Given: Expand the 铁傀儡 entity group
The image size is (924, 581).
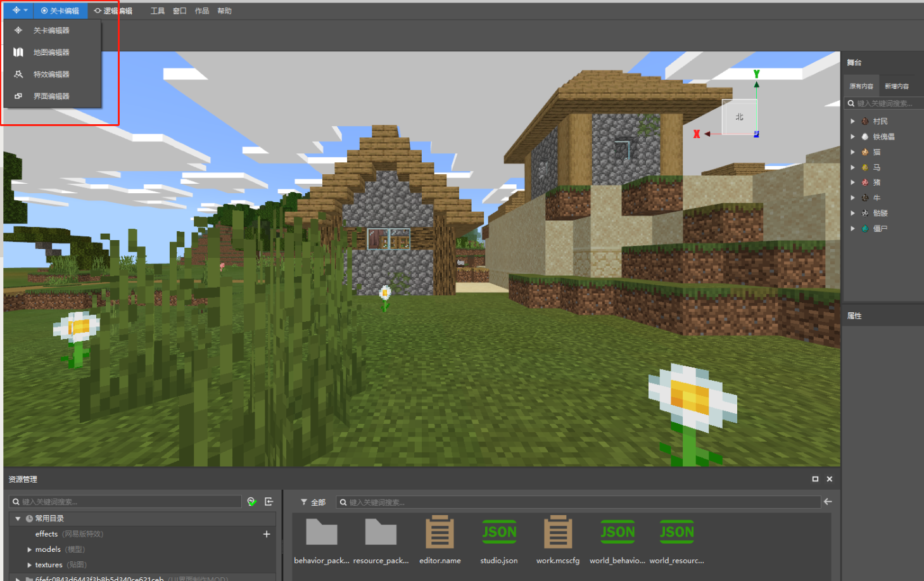Looking at the screenshot, I should coord(852,136).
